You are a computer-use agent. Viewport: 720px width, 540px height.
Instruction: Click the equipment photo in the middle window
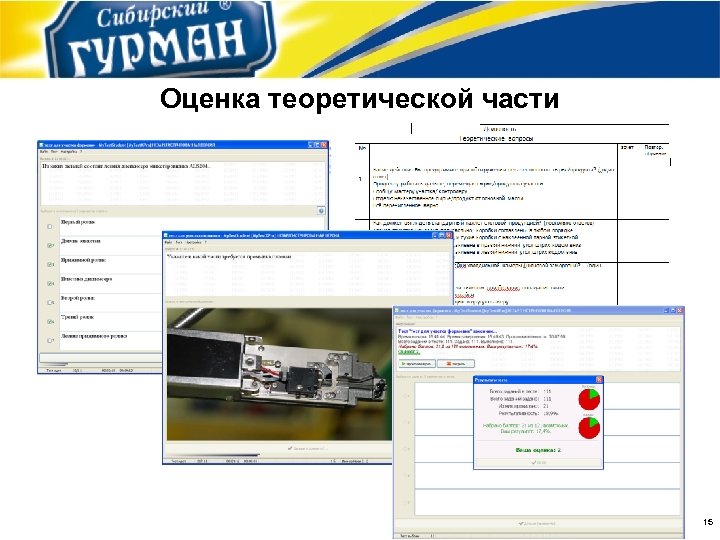[279, 374]
